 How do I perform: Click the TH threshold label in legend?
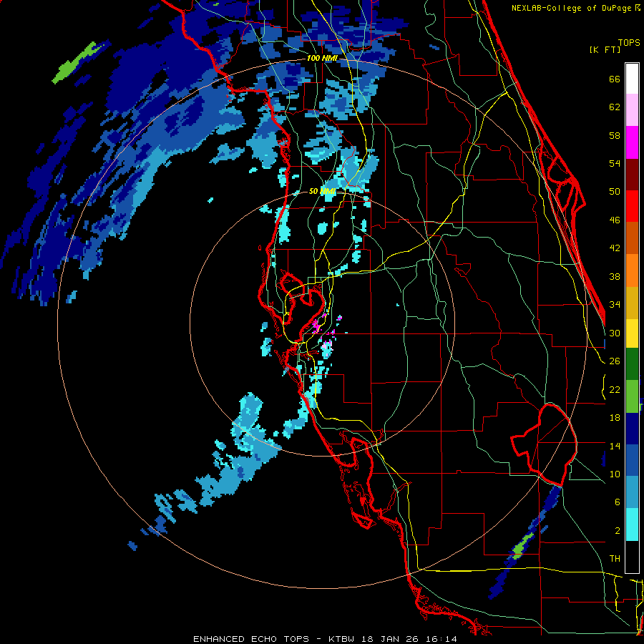615,559
